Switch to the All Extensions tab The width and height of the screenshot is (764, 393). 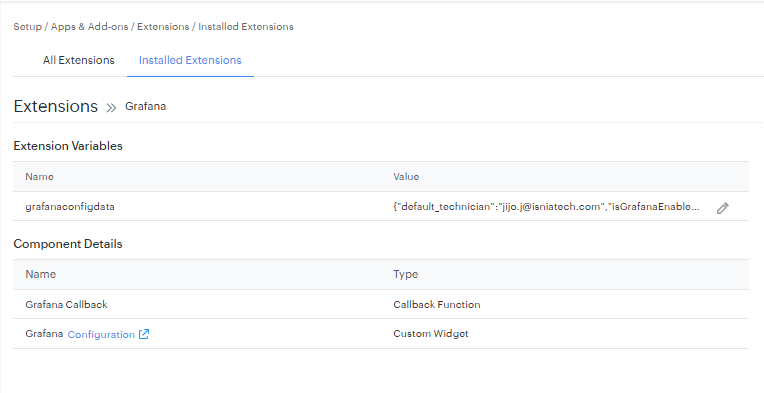pos(78,60)
